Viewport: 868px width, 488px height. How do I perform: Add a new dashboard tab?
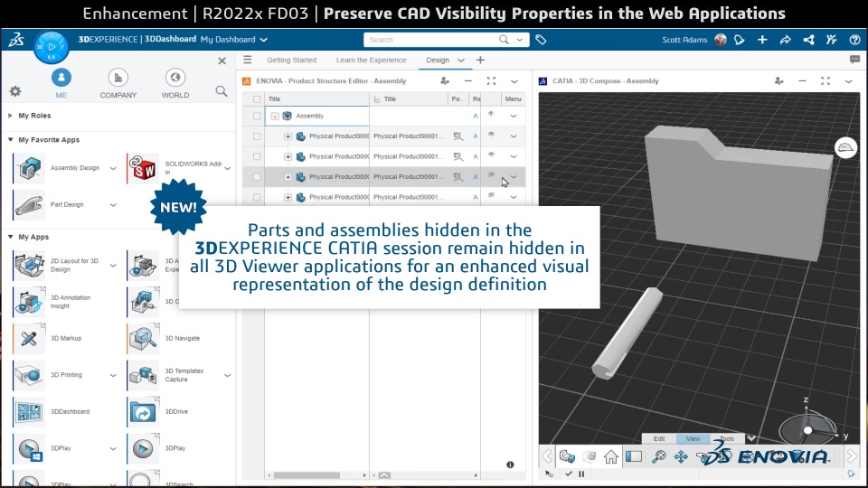point(480,60)
